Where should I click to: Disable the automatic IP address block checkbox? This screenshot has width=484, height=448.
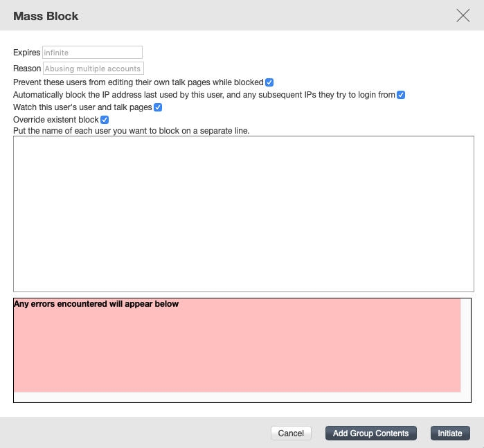tap(400, 95)
